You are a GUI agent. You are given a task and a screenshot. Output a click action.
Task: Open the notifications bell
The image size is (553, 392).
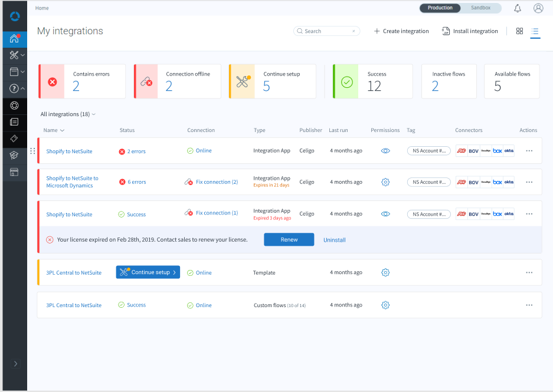(x=518, y=8)
